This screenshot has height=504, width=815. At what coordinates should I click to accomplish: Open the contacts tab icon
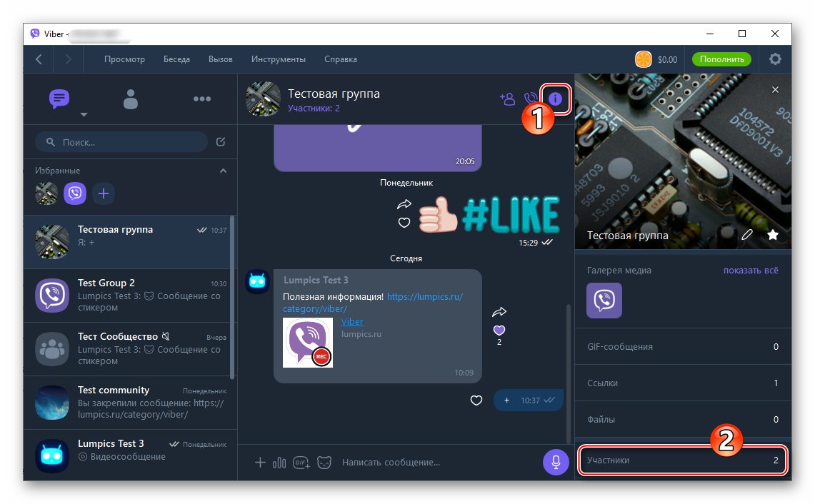[x=131, y=99]
